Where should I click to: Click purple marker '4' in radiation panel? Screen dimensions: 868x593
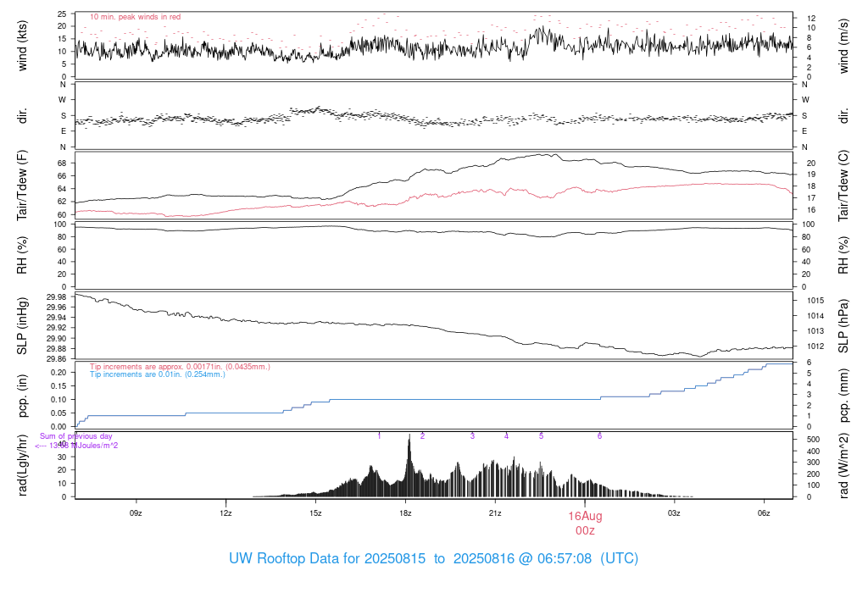[x=506, y=436]
